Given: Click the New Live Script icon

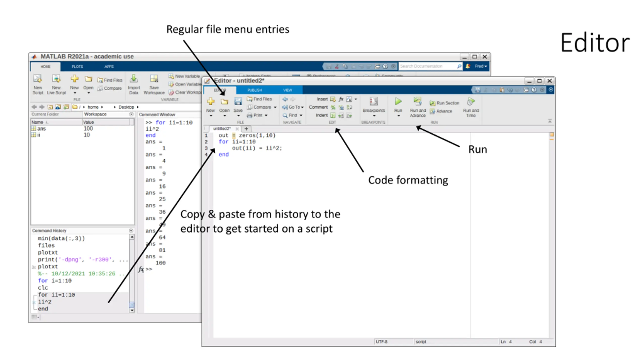Looking at the screenshot, I should pyautogui.click(x=56, y=79).
